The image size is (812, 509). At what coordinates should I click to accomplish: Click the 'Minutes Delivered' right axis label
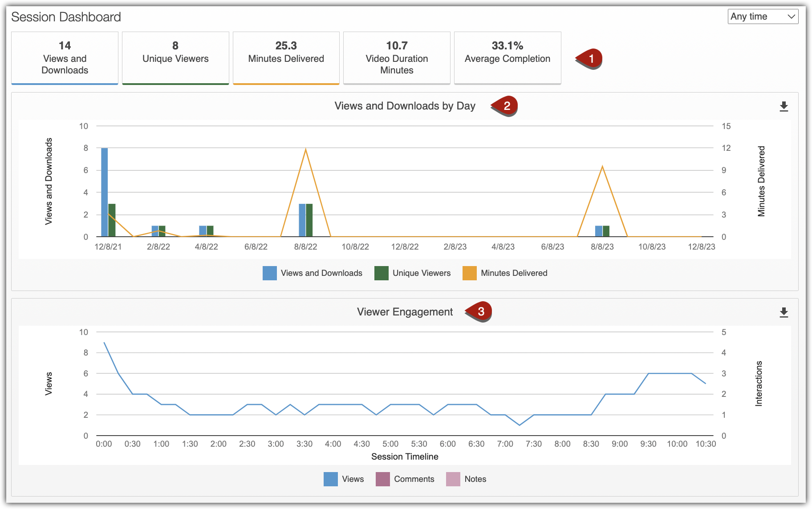[761, 182]
